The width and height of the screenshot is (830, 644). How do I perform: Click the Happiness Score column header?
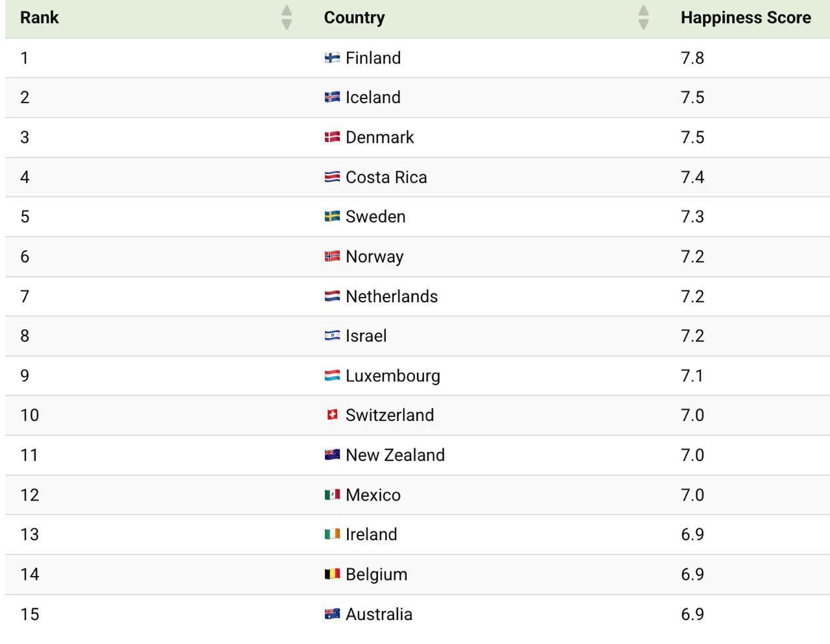tap(746, 18)
